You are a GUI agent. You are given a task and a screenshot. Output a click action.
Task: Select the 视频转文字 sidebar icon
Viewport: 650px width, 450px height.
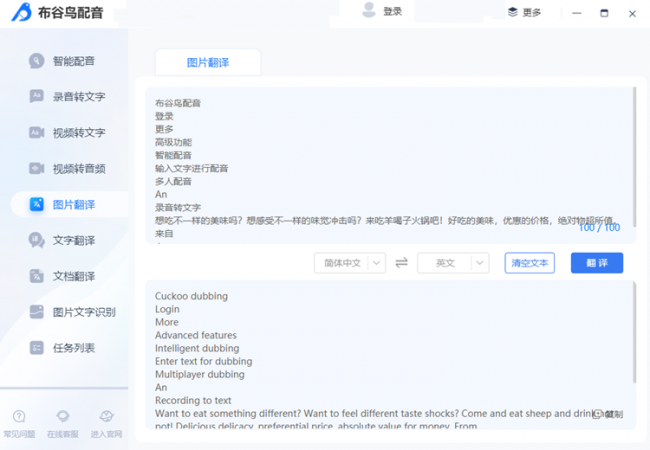point(36,133)
